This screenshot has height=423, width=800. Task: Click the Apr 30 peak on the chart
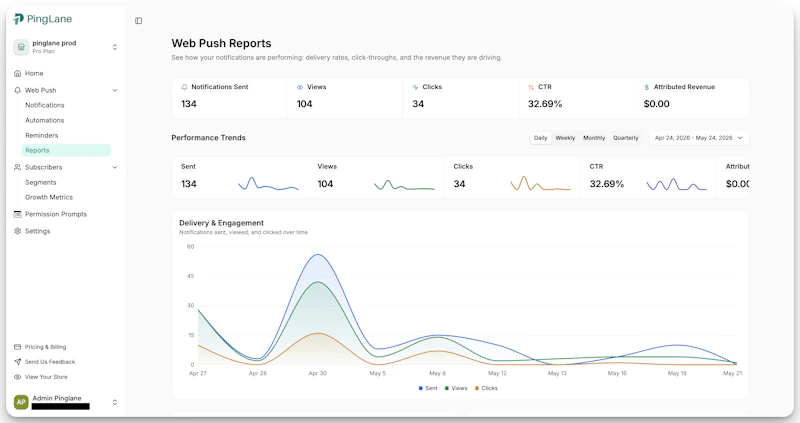click(x=317, y=255)
